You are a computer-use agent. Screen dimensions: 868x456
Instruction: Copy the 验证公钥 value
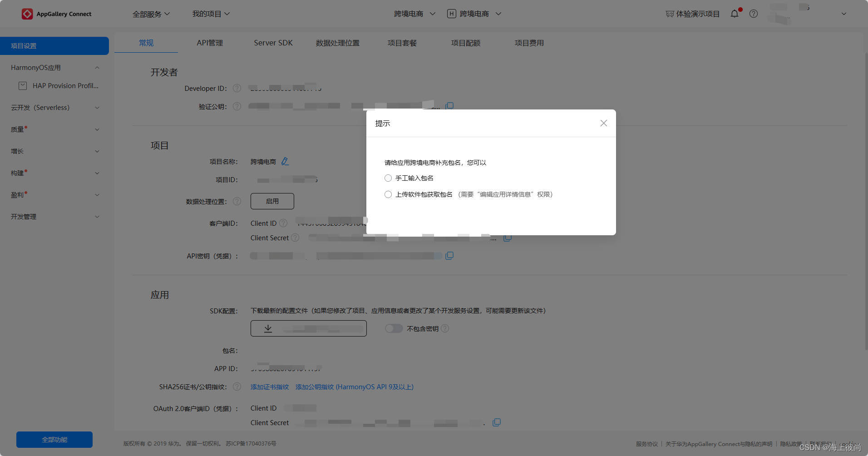pos(449,106)
